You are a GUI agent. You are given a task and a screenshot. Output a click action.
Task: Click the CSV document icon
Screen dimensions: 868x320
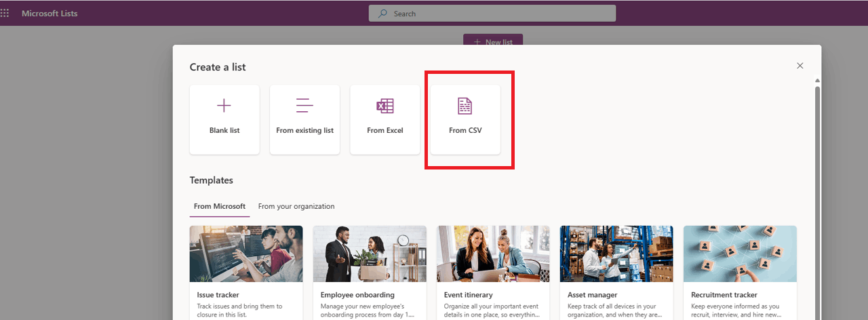pyautogui.click(x=465, y=106)
